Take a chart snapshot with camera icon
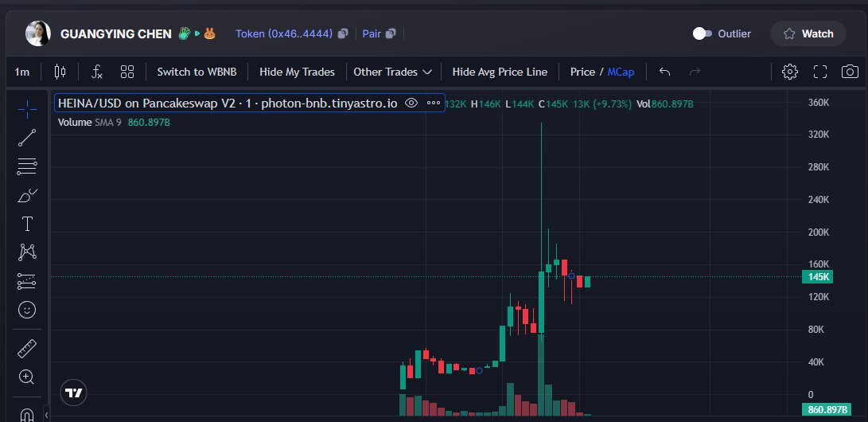This screenshot has width=868, height=422. click(850, 72)
